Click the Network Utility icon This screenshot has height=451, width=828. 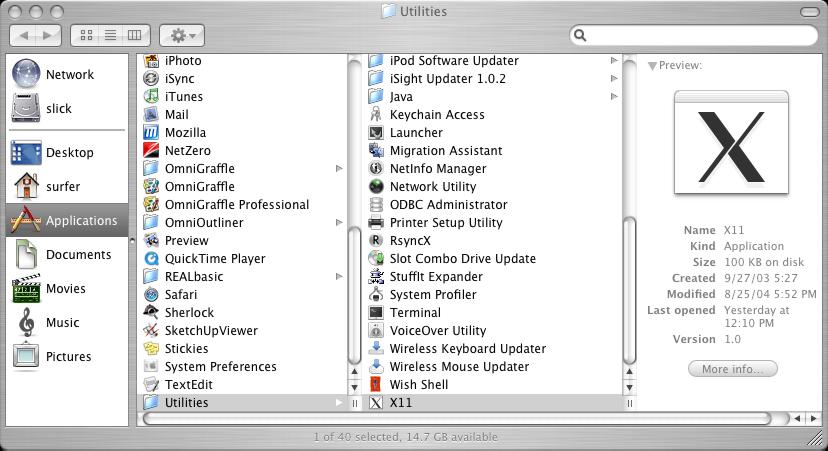click(x=376, y=187)
